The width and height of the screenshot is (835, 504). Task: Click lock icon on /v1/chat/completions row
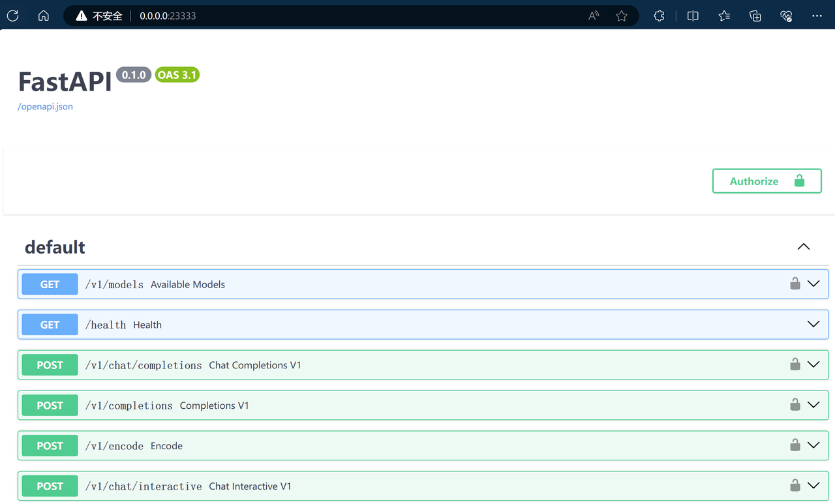tap(795, 364)
